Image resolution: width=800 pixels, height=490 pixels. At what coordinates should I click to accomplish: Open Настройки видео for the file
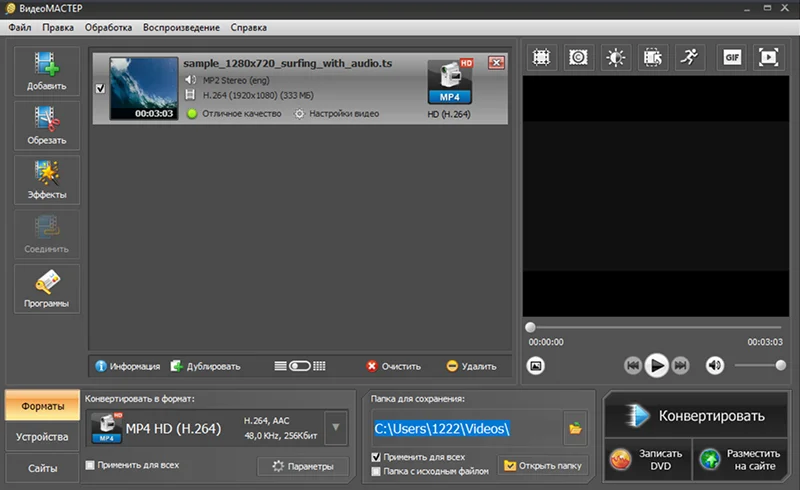tap(337, 113)
